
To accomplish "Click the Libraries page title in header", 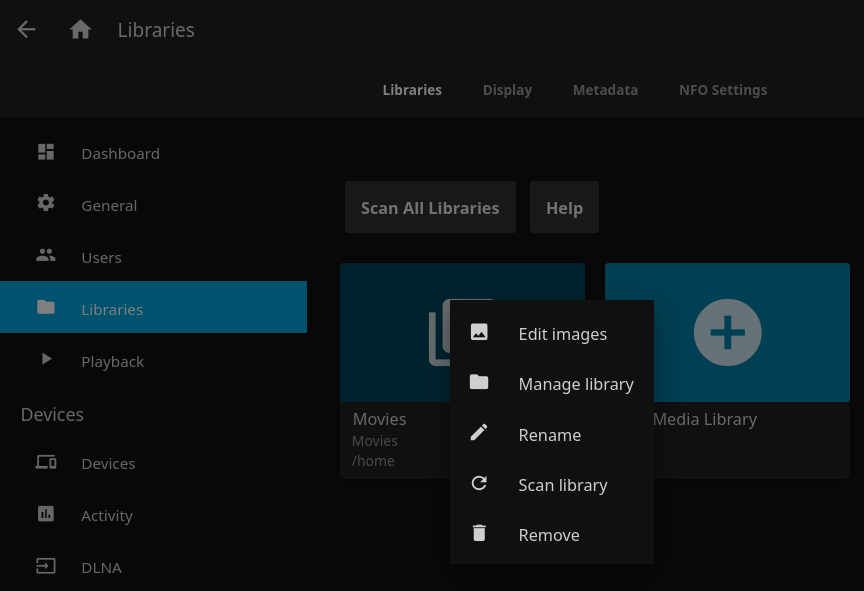I will [x=156, y=30].
